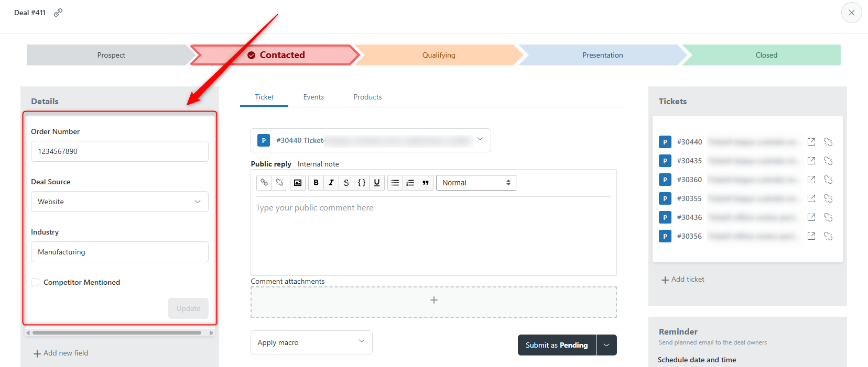Viewport: 868px width, 367px height.
Task: Apply strikethrough formatting in editor
Action: [346, 183]
